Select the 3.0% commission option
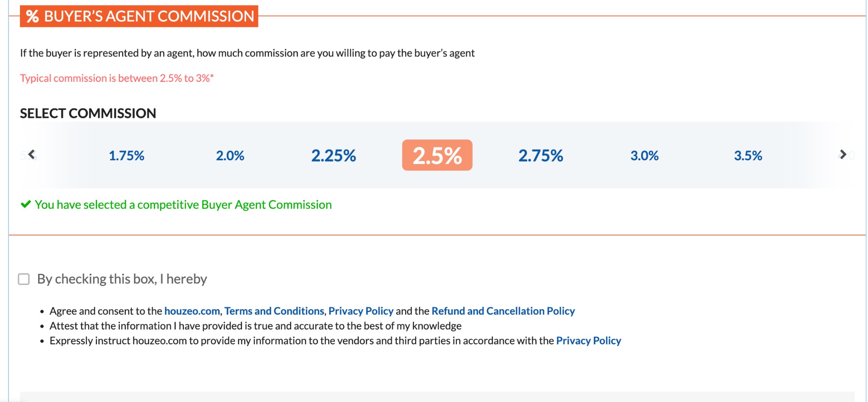 [644, 156]
